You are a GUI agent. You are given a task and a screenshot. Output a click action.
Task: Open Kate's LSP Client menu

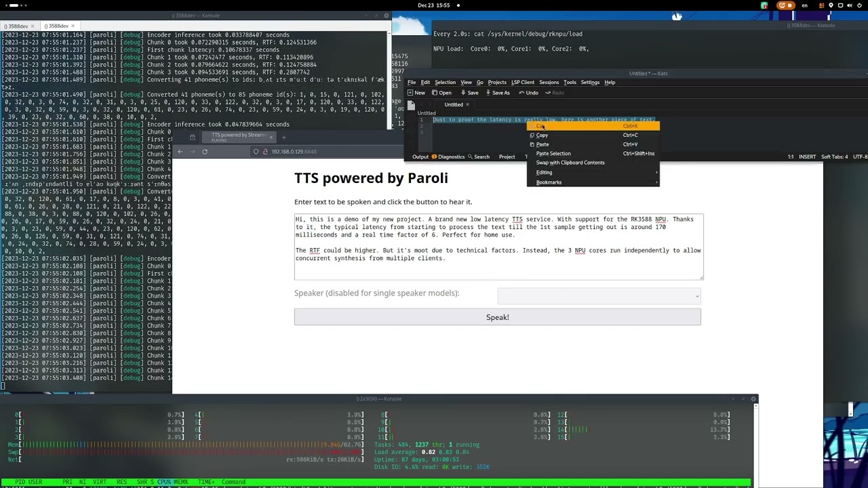pyautogui.click(x=523, y=83)
